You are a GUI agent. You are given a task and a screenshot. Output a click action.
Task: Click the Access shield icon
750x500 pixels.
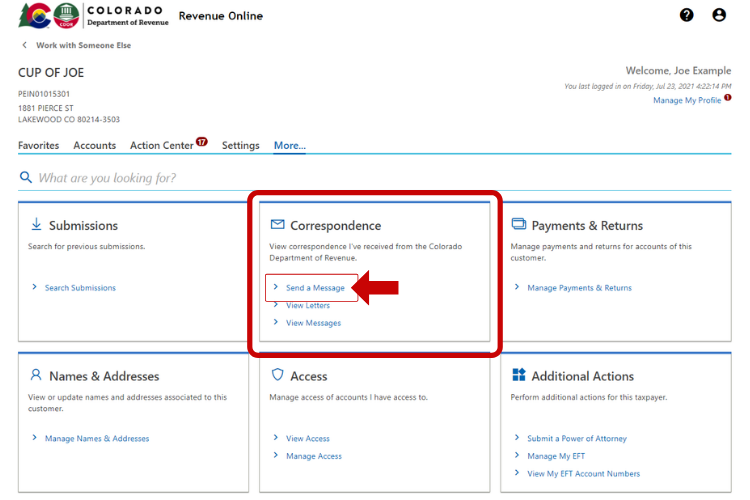(278, 375)
